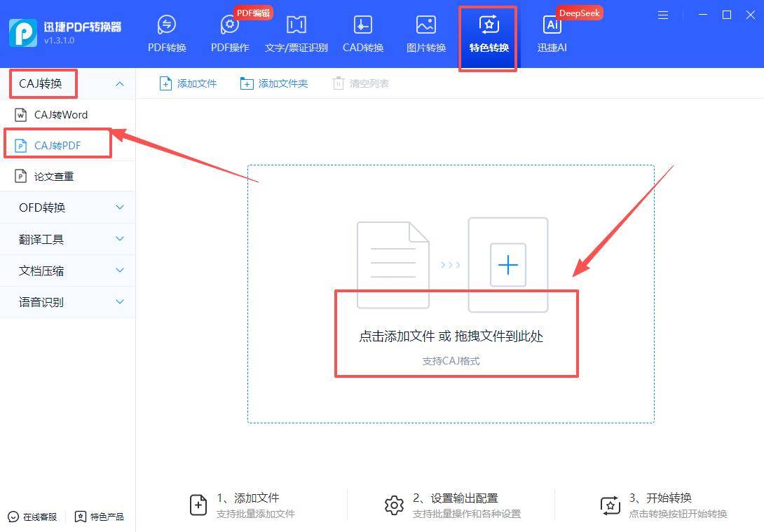Expand the 翻译工具 section
Image resolution: width=764 pixels, height=532 pixels.
click(67, 239)
